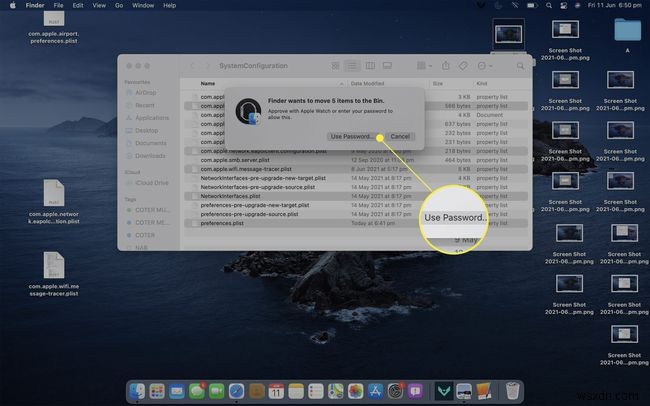
Task: Select com.apple.wifi.message-tracer.plist desktop file
Action: pos(54,274)
